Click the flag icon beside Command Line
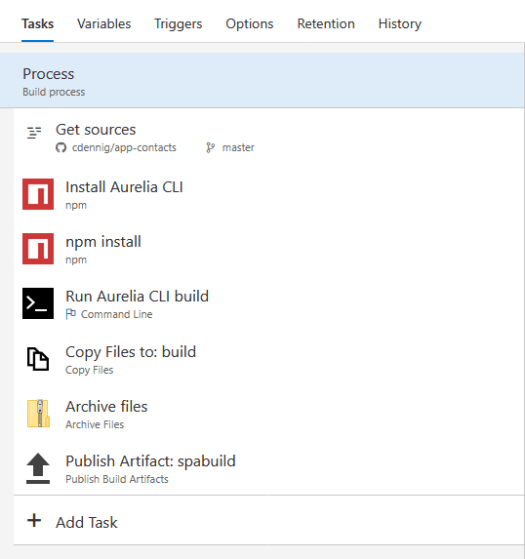This screenshot has height=559, width=525. coord(71,314)
